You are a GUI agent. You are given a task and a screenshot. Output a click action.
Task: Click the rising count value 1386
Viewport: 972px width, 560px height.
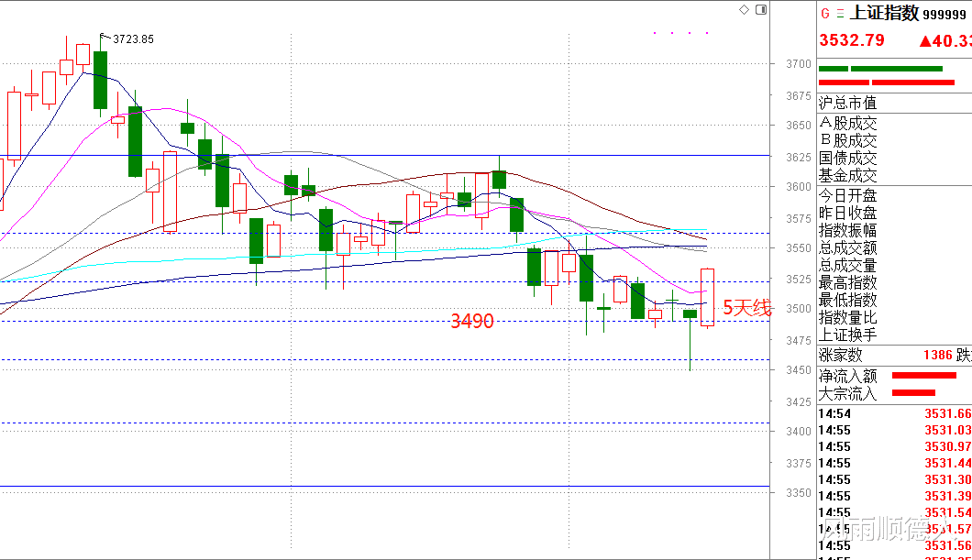tap(937, 355)
